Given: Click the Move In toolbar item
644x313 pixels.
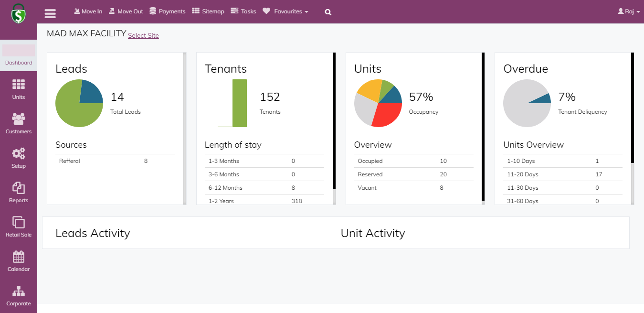Looking at the screenshot, I should click(x=88, y=11).
